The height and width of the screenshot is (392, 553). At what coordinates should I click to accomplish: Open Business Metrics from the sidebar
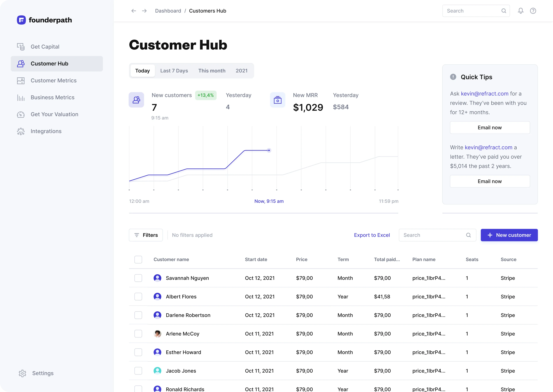tap(52, 97)
